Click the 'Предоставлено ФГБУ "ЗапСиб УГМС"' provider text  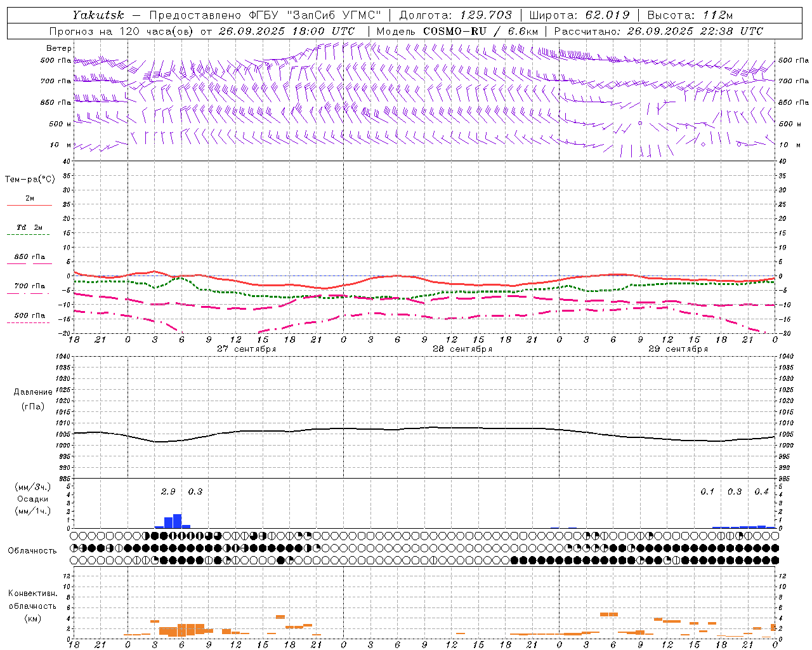coord(265,15)
